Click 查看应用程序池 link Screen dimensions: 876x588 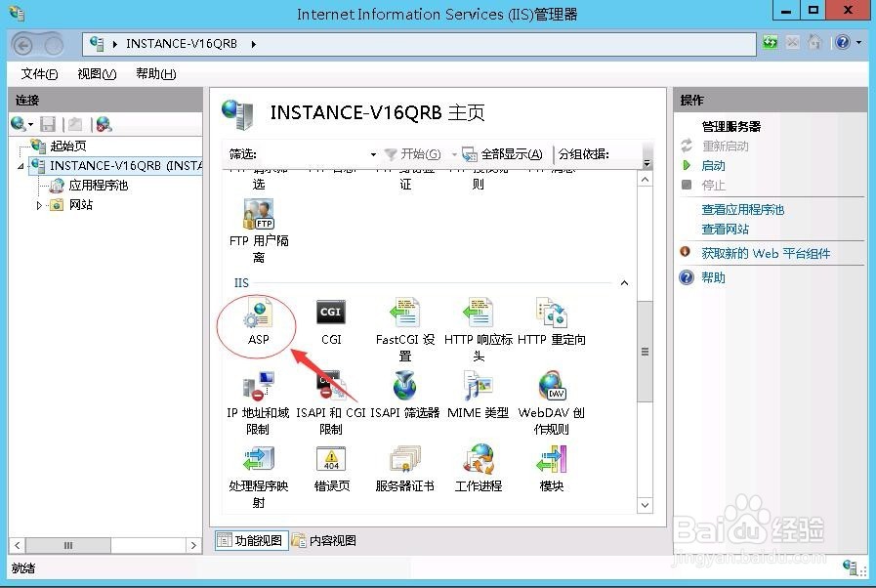tap(742, 210)
